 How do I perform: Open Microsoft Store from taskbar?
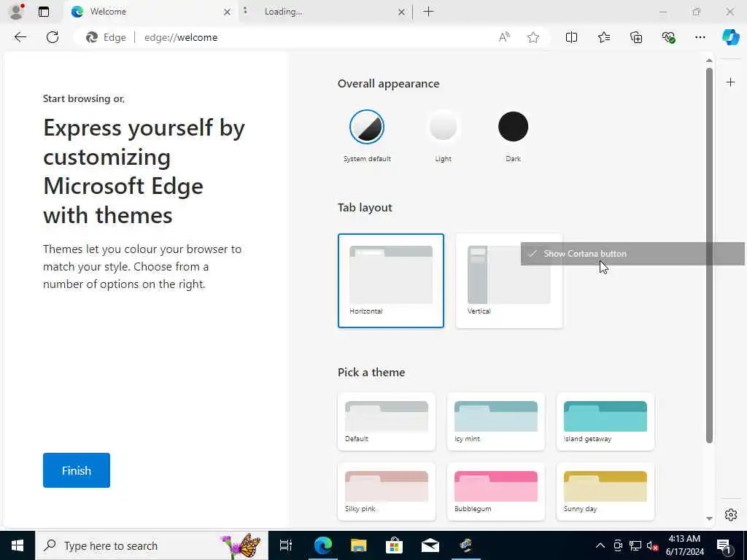point(394,545)
